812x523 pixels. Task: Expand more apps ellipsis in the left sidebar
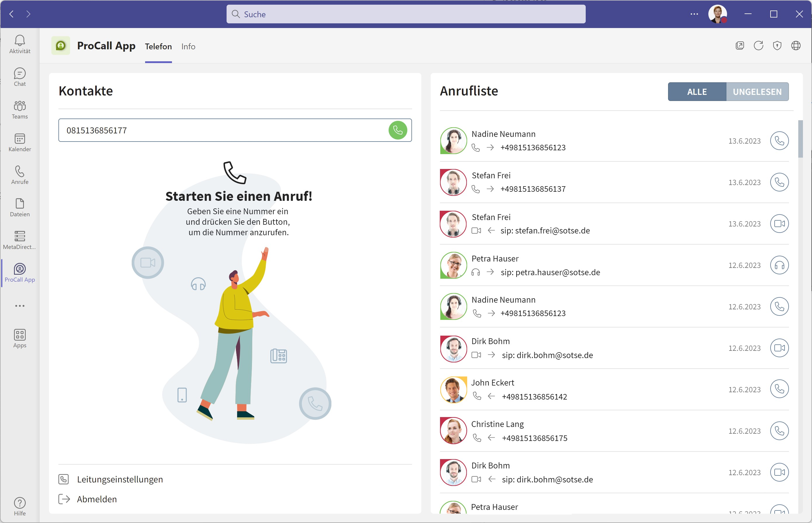[20, 306]
